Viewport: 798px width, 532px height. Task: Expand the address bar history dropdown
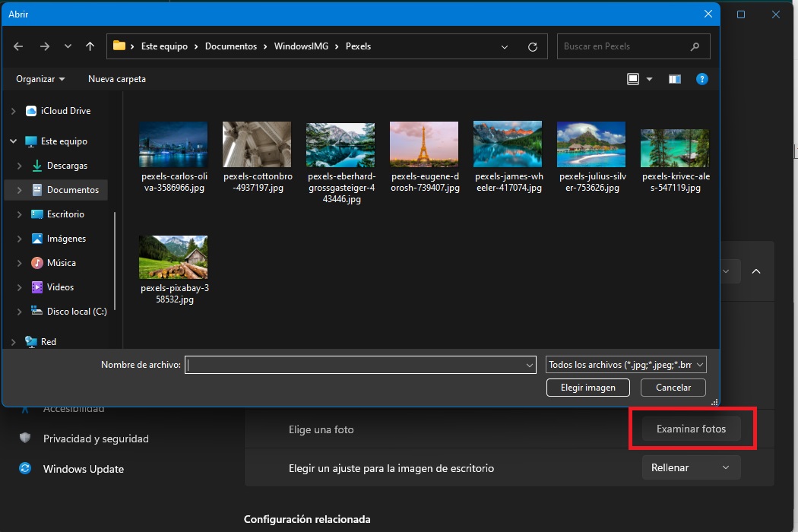tap(505, 46)
